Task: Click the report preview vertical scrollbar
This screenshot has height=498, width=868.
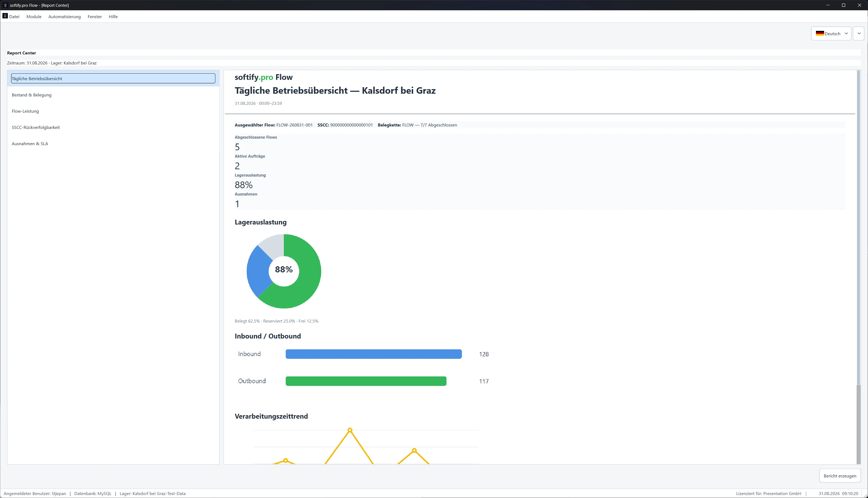Action: point(859,267)
